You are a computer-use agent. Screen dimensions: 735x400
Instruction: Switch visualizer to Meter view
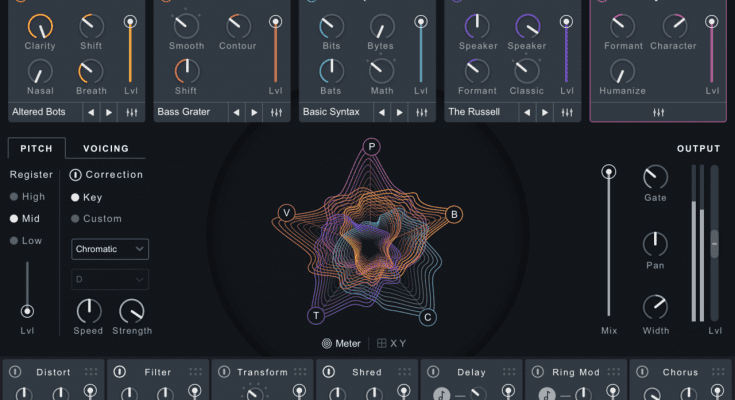coord(341,344)
